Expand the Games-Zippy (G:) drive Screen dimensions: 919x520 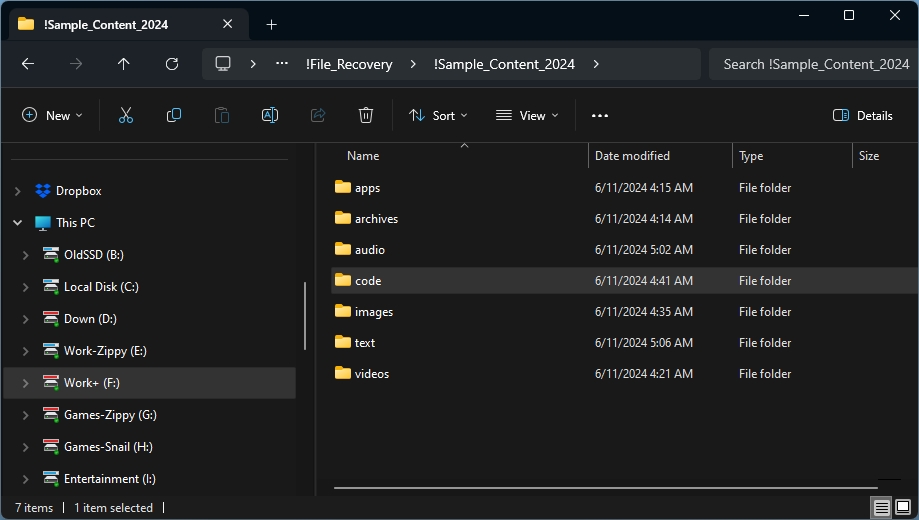26,415
